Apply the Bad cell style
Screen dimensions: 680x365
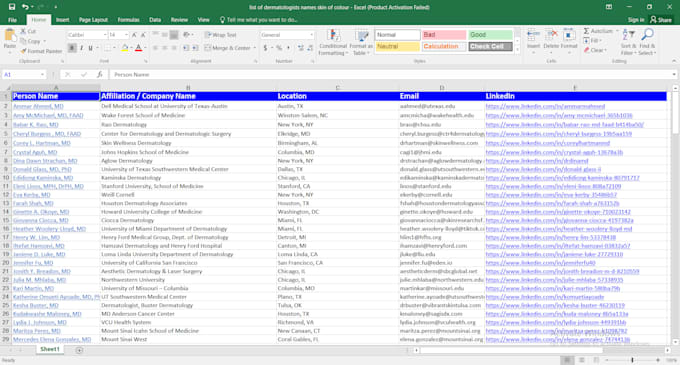click(x=444, y=35)
